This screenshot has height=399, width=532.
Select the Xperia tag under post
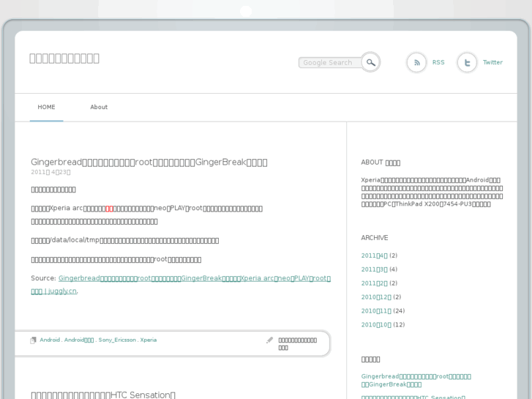[149, 340]
